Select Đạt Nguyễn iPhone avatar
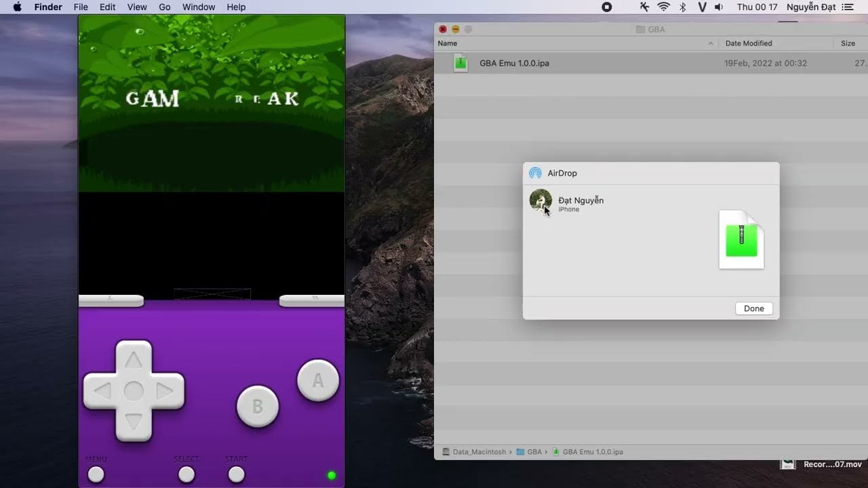This screenshot has height=488, width=868. coord(540,201)
